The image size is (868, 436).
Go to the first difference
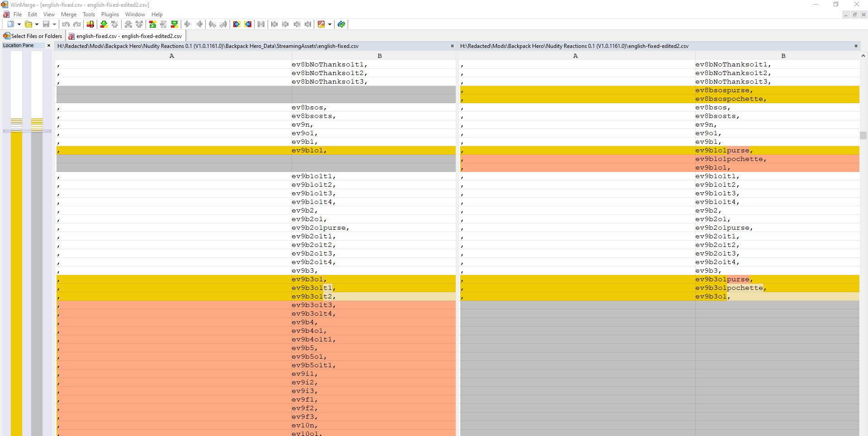tap(153, 24)
